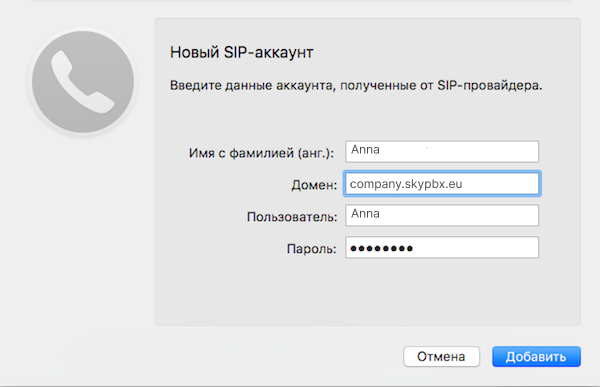Viewport: 600px width, 387px height.
Task: Activate the Пользователь input field
Action: (x=442, y=215)
